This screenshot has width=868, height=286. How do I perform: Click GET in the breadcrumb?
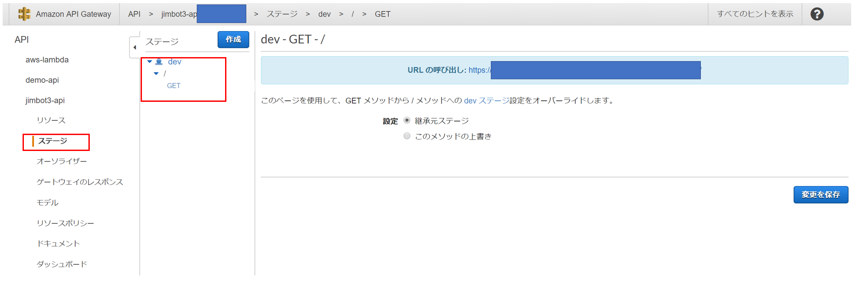pos(382,14)
